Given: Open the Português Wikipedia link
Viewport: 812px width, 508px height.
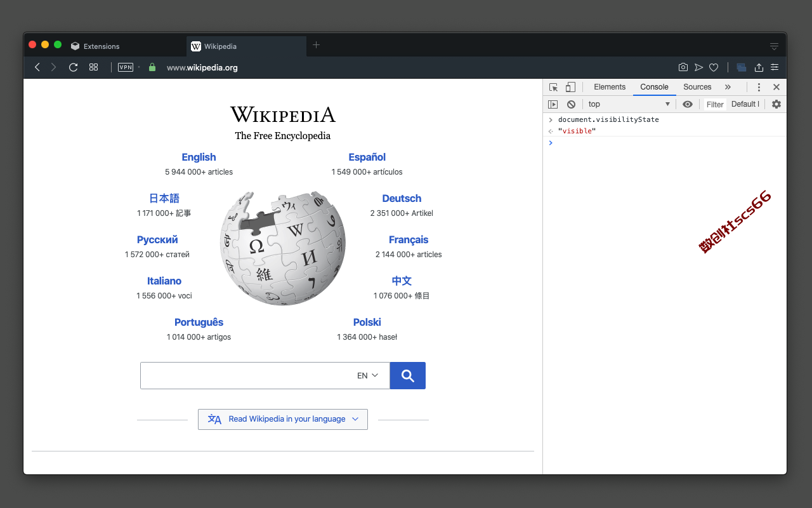Looking at the screenshot, I should pos(199,322).
